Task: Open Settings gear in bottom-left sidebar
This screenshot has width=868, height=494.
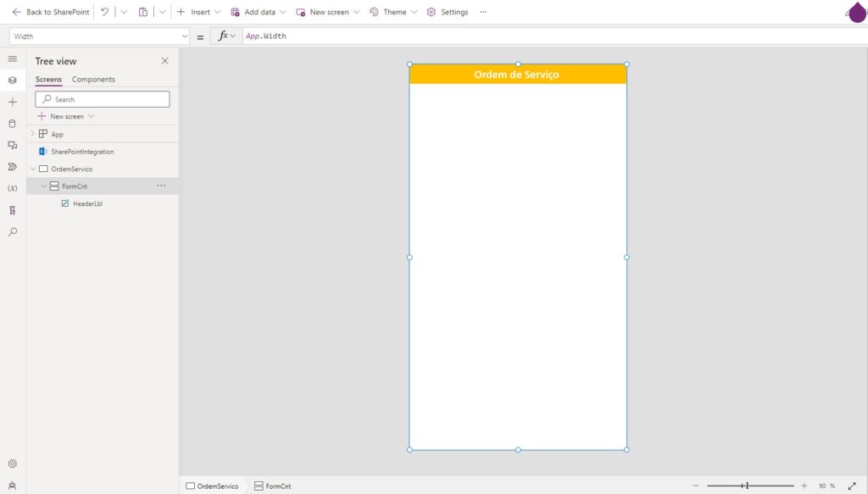Action: 12,463
